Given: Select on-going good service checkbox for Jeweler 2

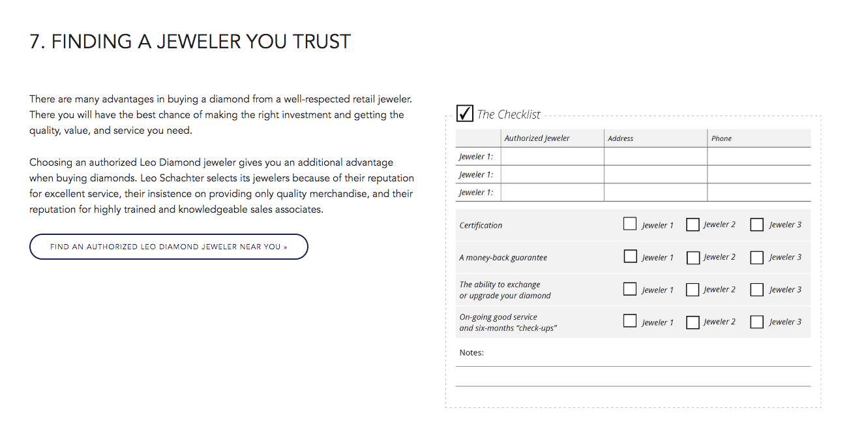Looking at the screenshot, I should point(693,322).
